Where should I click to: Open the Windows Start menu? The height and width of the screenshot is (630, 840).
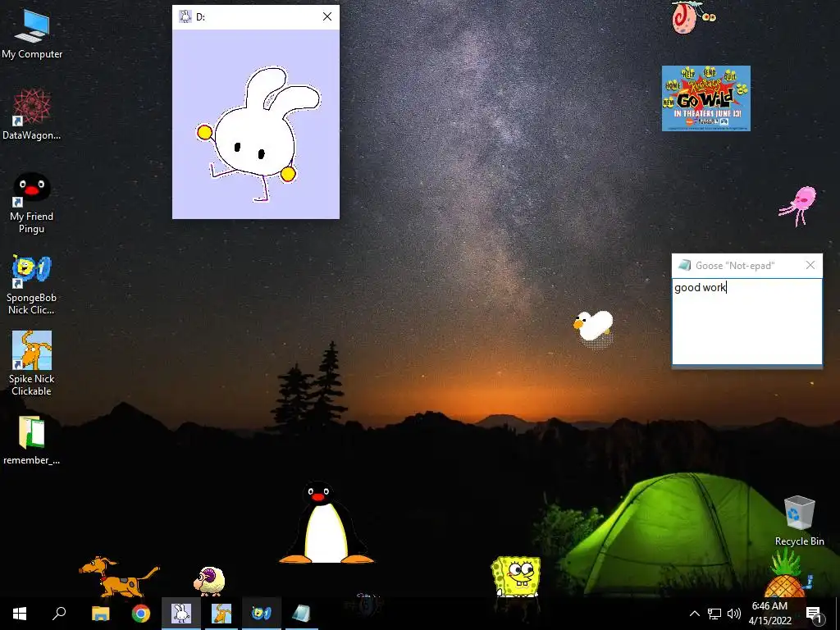pyautogui.click(x=20, y=614)
